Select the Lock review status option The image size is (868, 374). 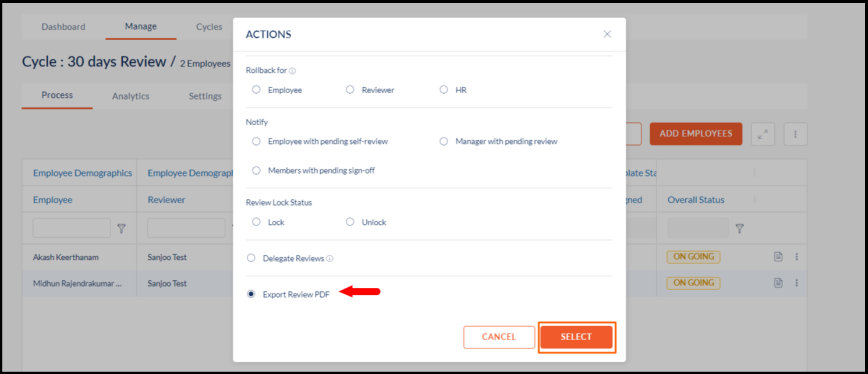tap(256, 222)
